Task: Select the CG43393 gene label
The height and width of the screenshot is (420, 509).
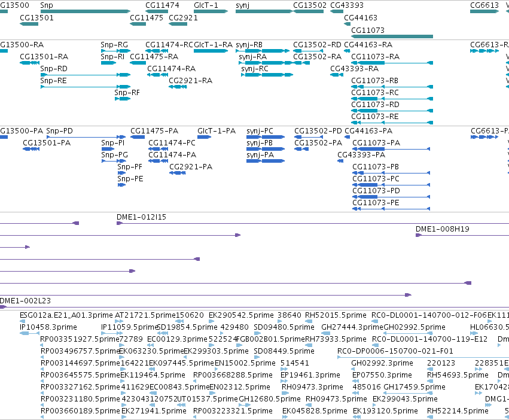Action: (x=347, y=5)
